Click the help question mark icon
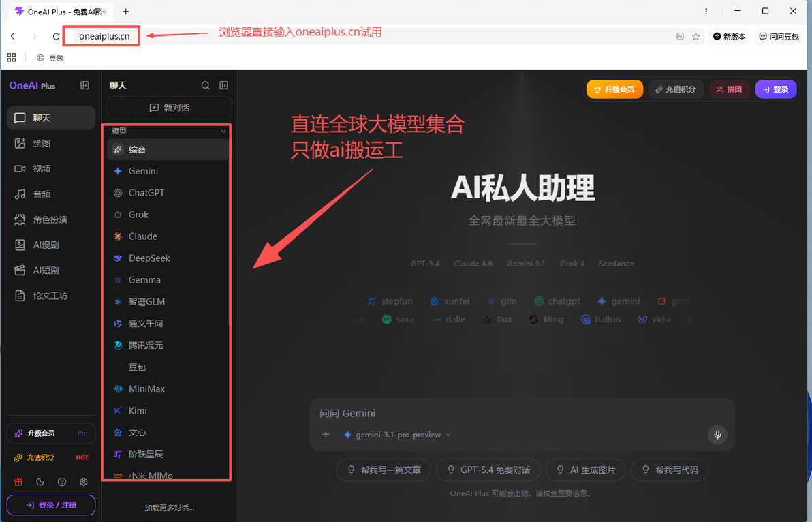The width and height of the screenshot is (812, 522). point(62,482)
